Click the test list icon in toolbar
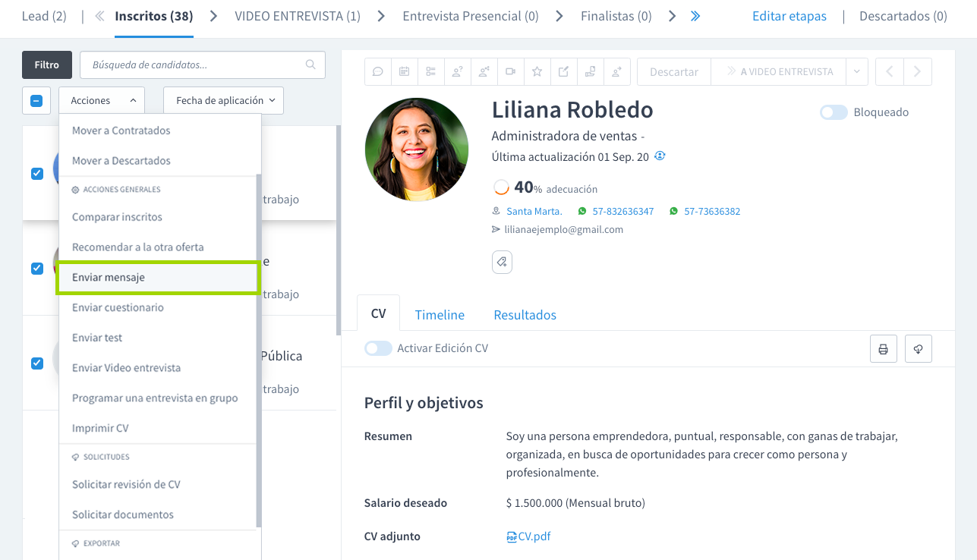 pos(430,71)
